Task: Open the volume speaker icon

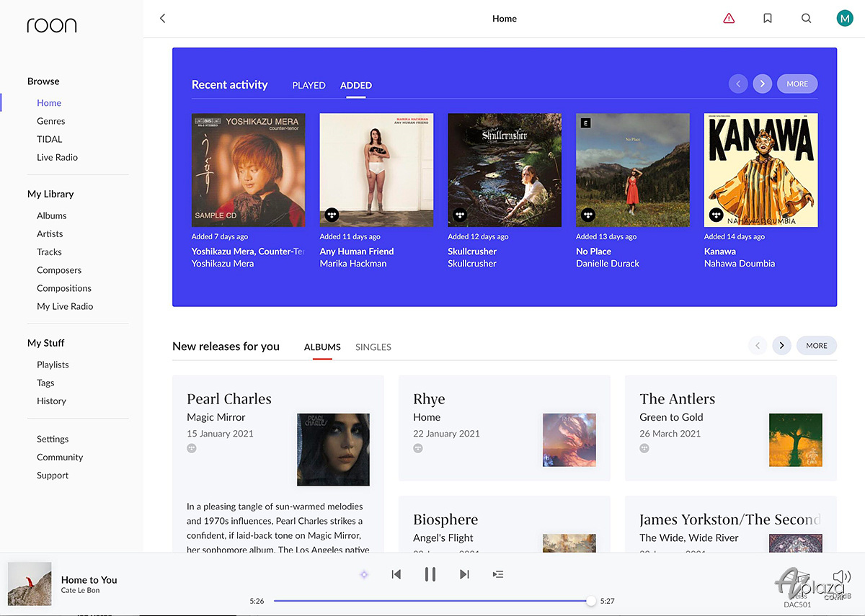Action: (x=842, y=576)
